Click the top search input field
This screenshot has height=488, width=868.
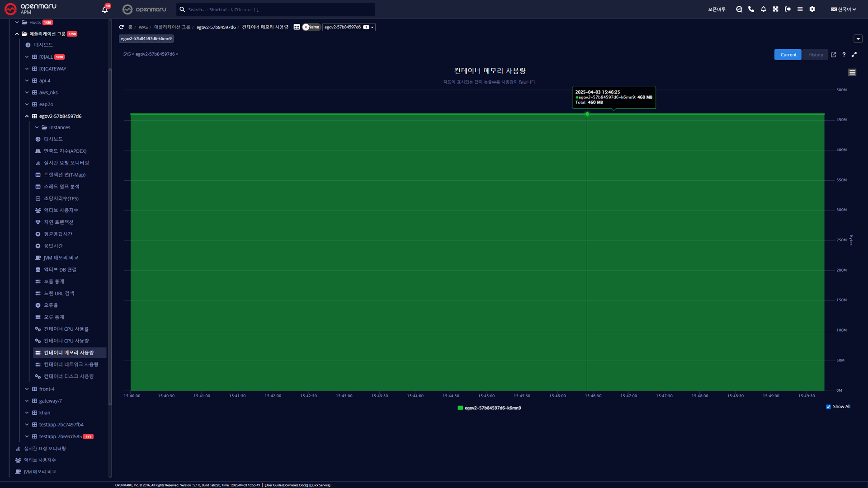pos(276,9)
